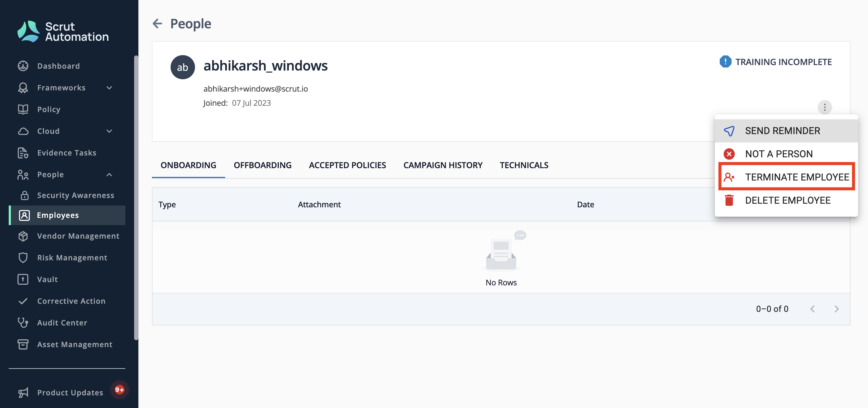Click the Frameworks ribbon badge icon
The height and width of the screenshot is (408, 868).
coord(23,88)
